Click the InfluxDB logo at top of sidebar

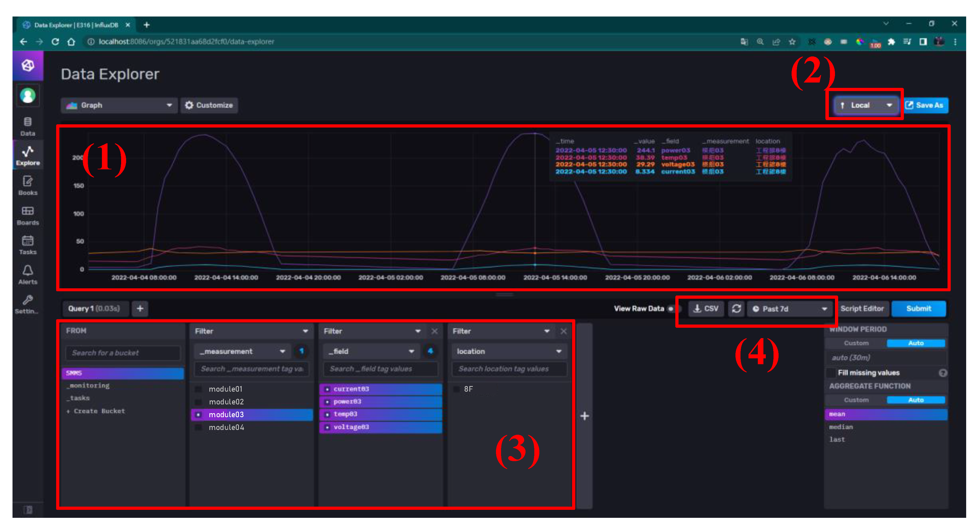tap(27, 65)
